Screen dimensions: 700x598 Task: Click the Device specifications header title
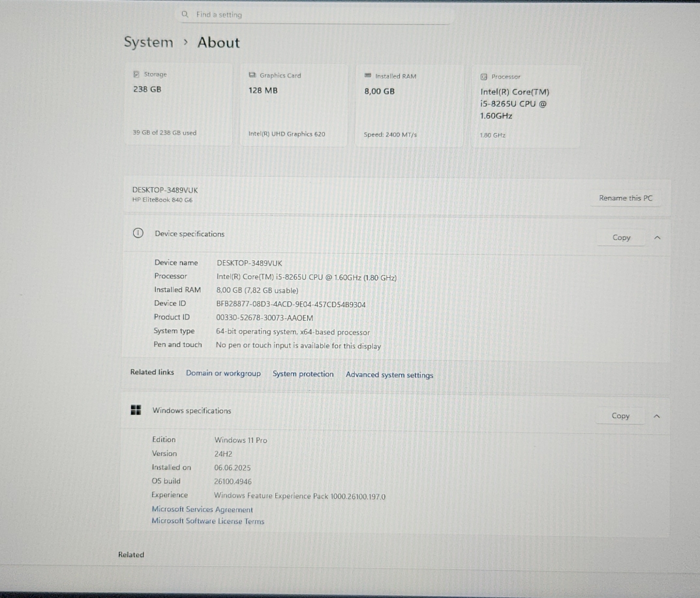(190, 234)
